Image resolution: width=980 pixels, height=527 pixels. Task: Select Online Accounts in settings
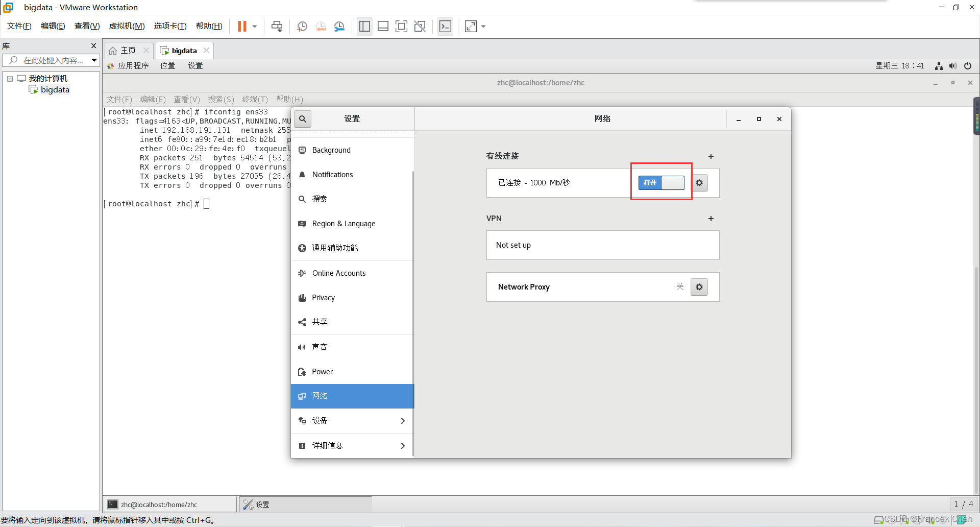pyautogui.click(x=352, y=273)
